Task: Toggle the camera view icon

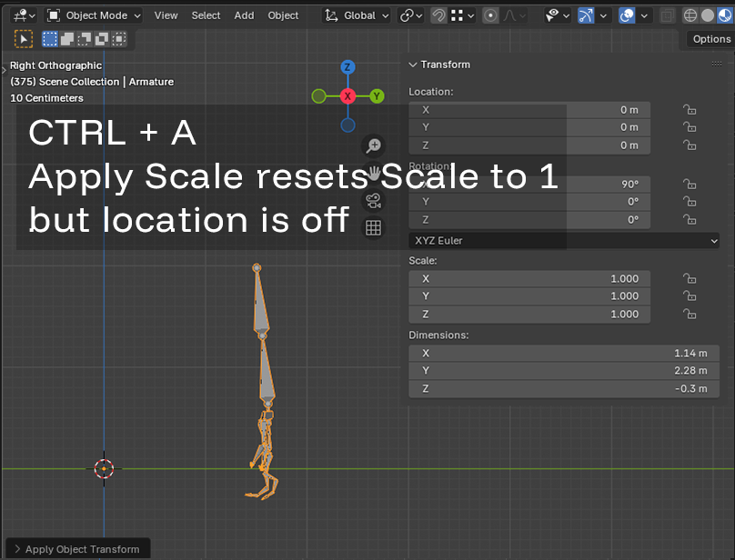Action: click(373, 201)
